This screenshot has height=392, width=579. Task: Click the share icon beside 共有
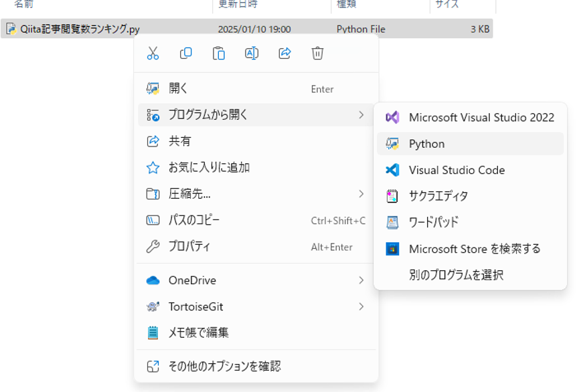coord(153,141)
